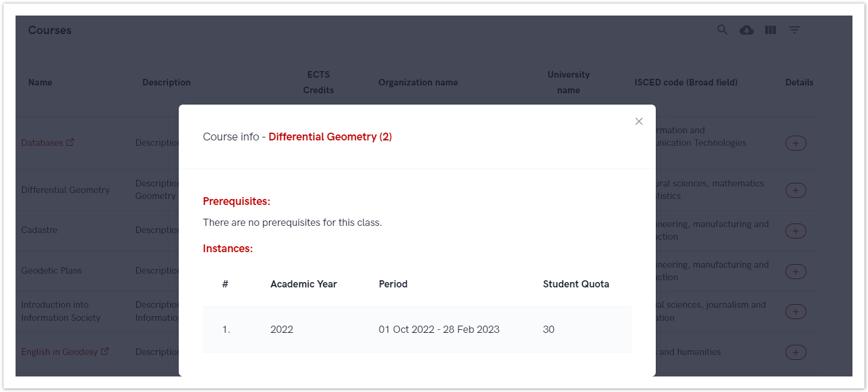This screenshot has height=392, width=868.
Task: Click the search icon in Courses toolbar
Action: 722,30
